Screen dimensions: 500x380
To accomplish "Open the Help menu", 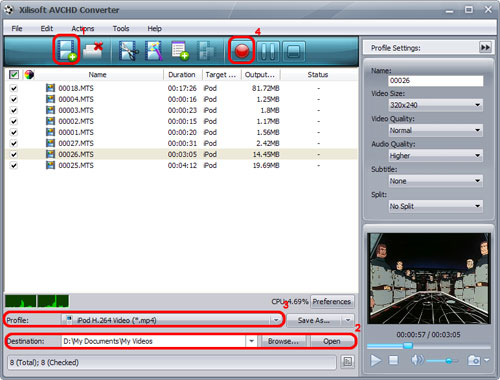I will [x=154, y=29].
